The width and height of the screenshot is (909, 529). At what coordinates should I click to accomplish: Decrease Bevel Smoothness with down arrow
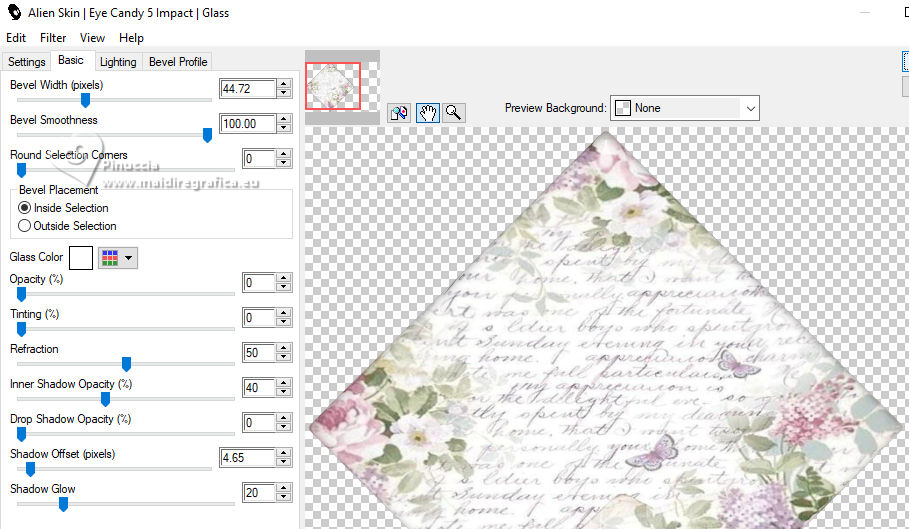pos(284,128)
